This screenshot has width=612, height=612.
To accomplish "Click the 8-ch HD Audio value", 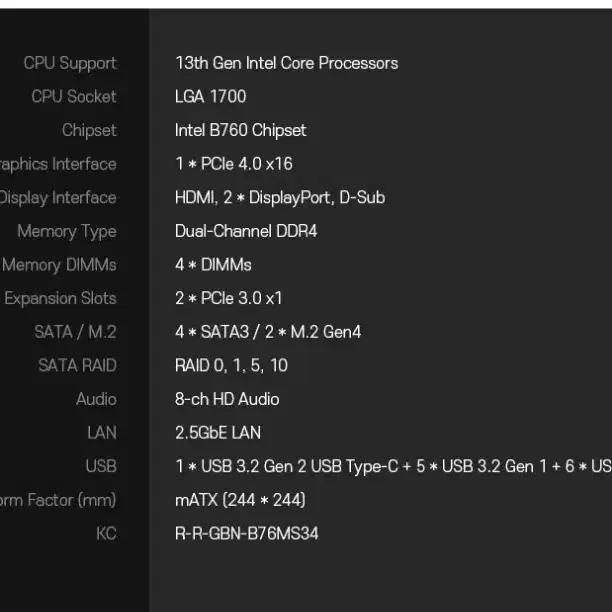I will pos(227,399).
